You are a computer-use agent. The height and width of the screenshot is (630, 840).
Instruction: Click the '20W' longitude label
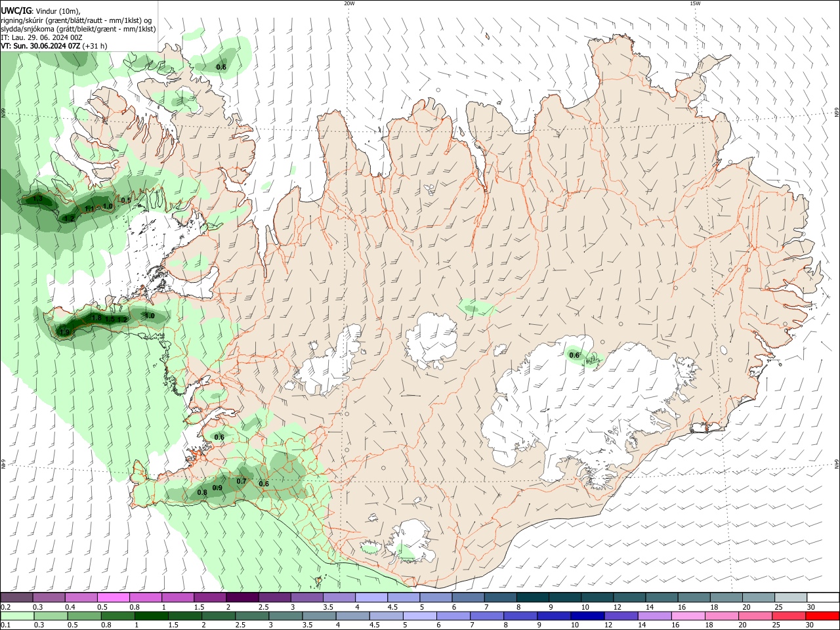(349, 3)
